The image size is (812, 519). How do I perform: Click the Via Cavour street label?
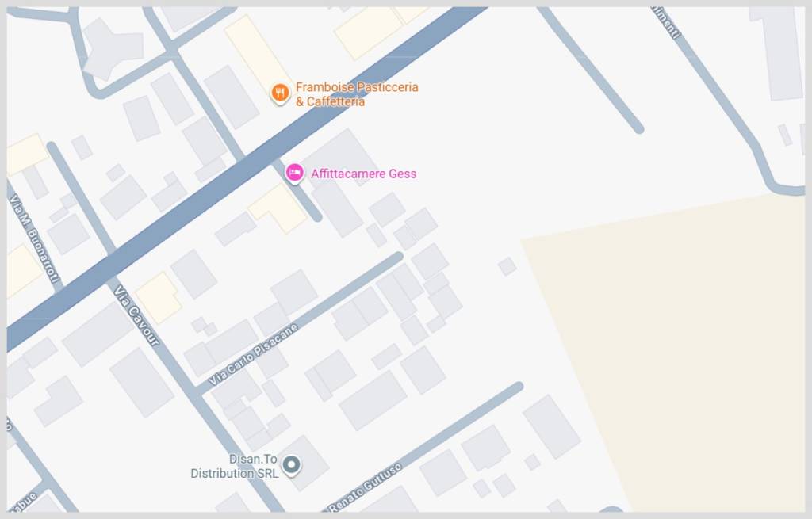[x=136, y=315]
